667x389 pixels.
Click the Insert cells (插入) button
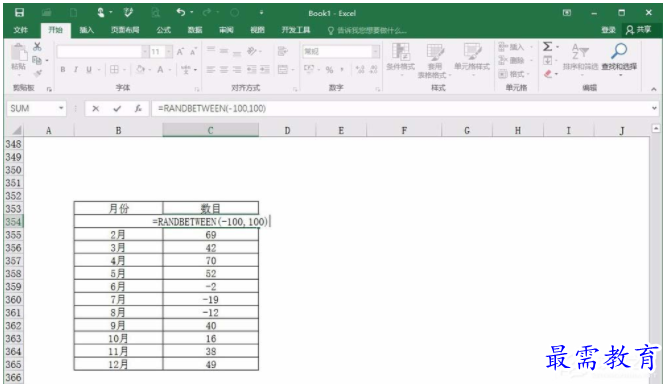coord(515,47)
